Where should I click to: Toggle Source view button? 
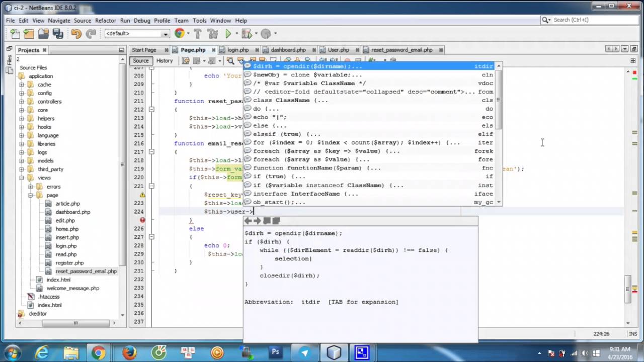click(140, 61)
